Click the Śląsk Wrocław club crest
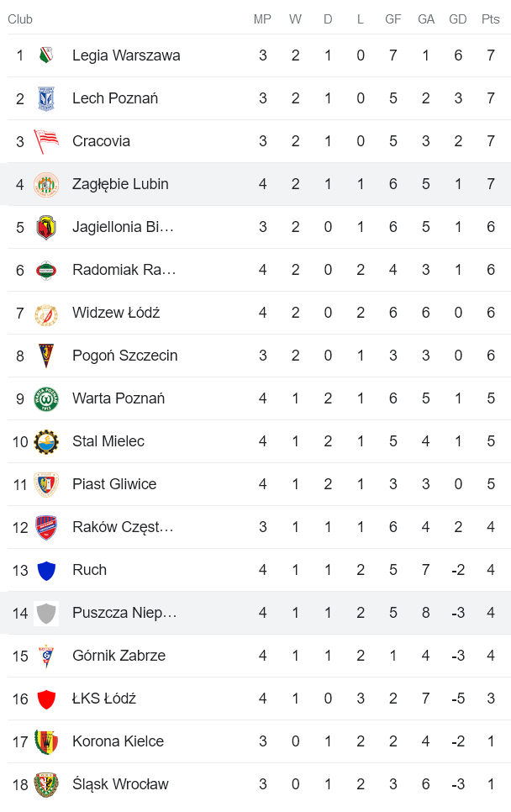511x812 pixels. (46, 784)
